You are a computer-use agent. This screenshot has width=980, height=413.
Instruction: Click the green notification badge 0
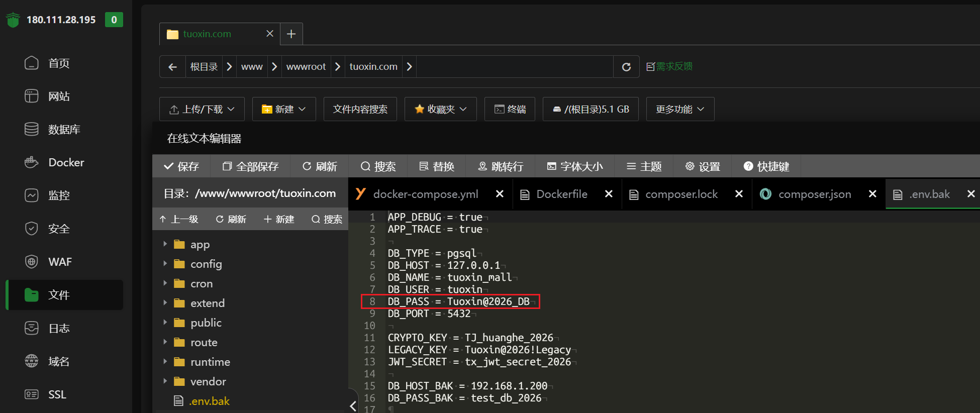point(114,20)
